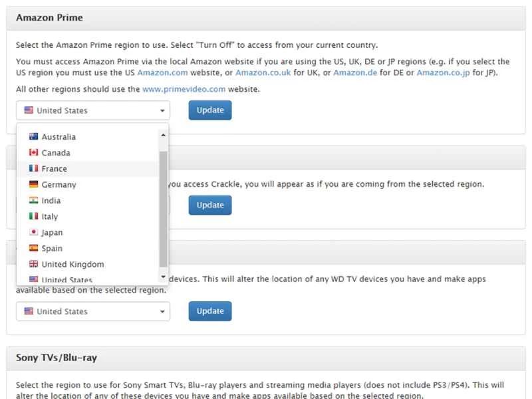Click the Amazon Prime dropdown caret arrow
Image resolution: width=532 pixels, height=399 pixels.
pos(162,111)
